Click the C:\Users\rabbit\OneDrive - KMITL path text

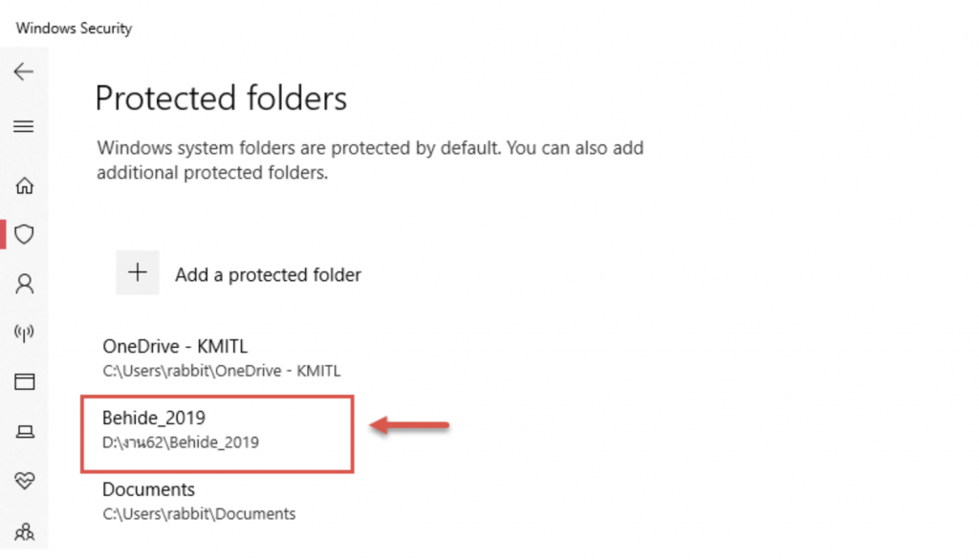222,371
